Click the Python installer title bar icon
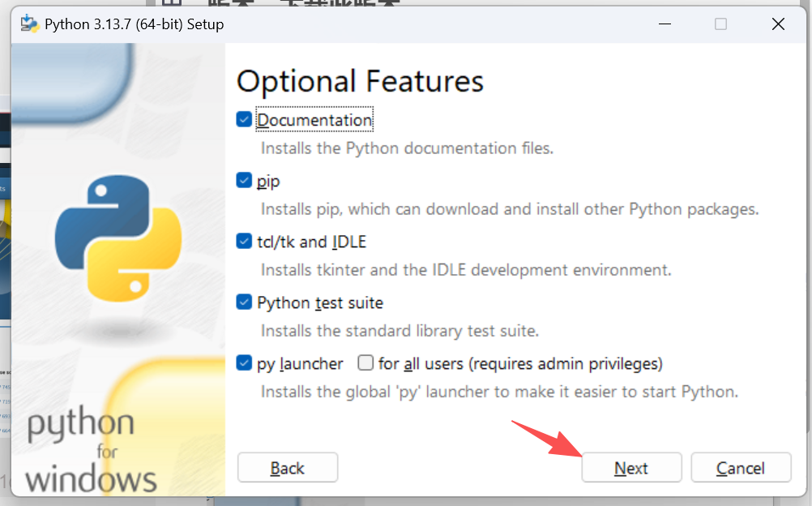 point(29,24)
